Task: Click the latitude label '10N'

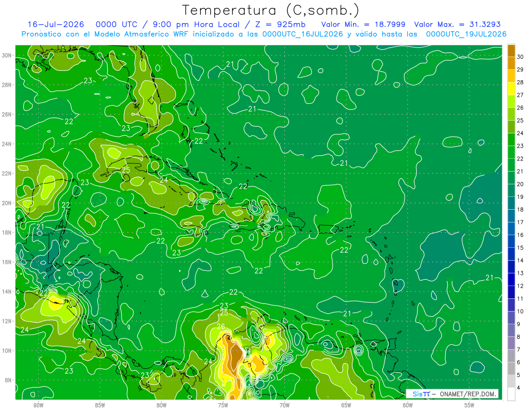Action: tap(7, 350)
